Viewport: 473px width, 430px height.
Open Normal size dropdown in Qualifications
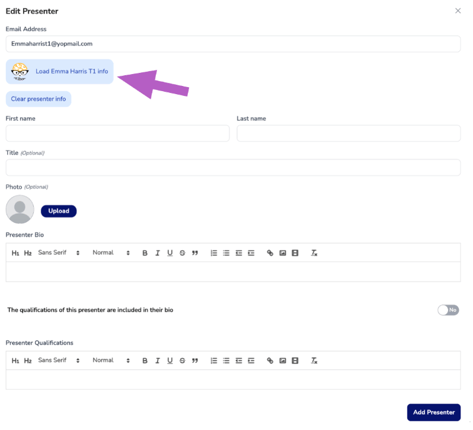[111, 360]
